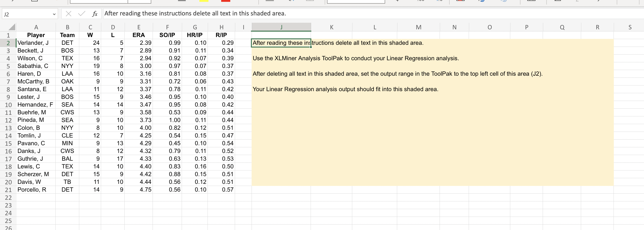Click the Insert Function (fx) icon
The height and width of the screenshot is (230, 644).
tap(95, 14)
